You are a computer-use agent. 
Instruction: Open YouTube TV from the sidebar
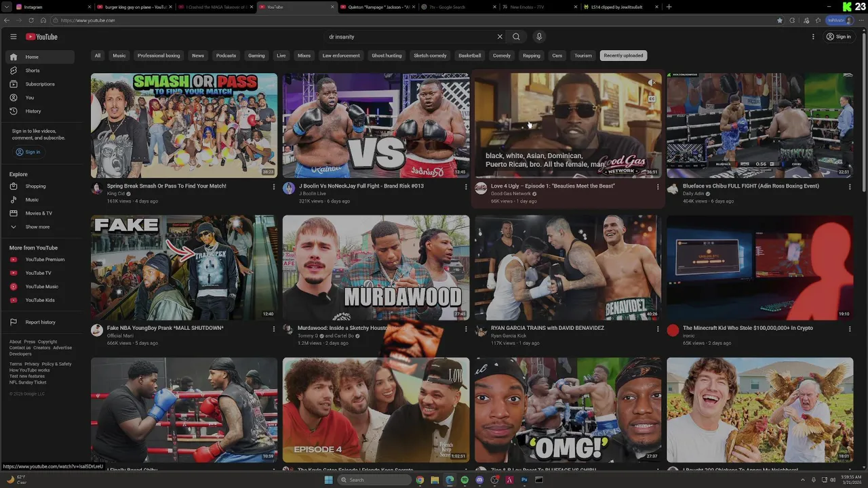pos(41,273)
